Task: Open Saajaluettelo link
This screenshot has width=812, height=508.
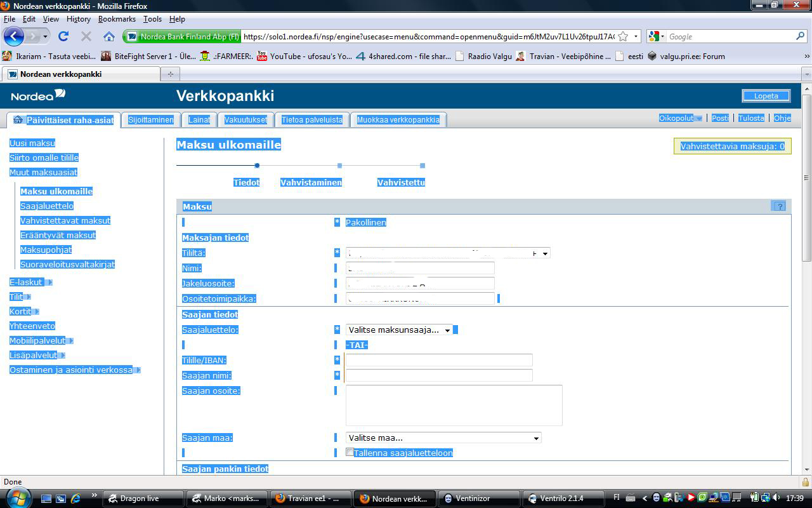Action: pyautogui.click(x=47, y=206)
